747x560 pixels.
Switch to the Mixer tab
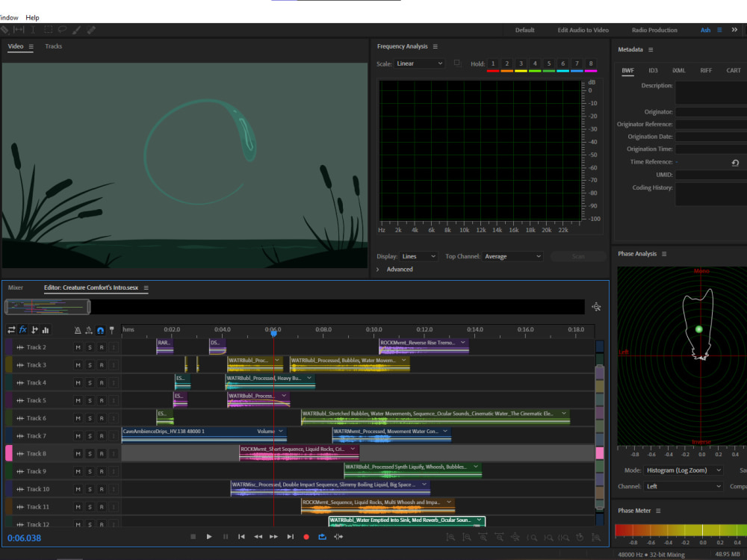tap(16, 287)
